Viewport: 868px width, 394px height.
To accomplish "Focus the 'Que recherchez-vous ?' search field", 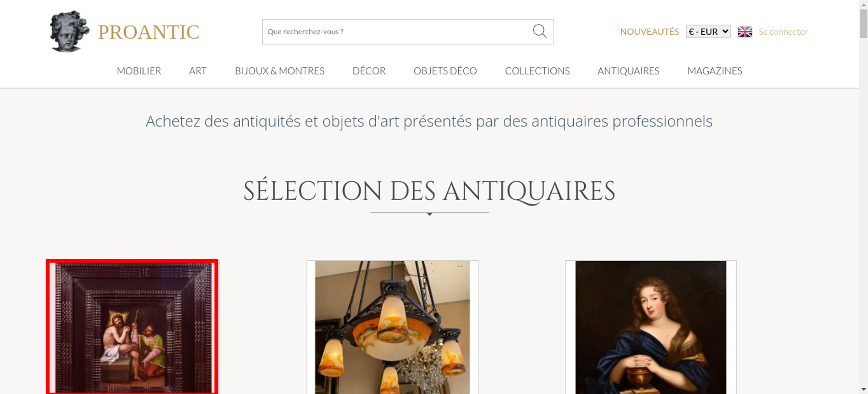I will 397,32.
